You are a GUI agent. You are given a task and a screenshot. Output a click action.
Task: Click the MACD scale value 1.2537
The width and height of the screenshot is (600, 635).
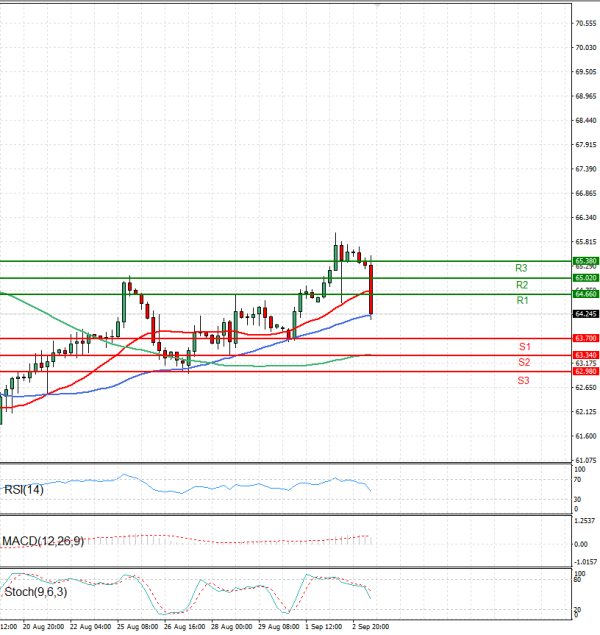[585, 521]
